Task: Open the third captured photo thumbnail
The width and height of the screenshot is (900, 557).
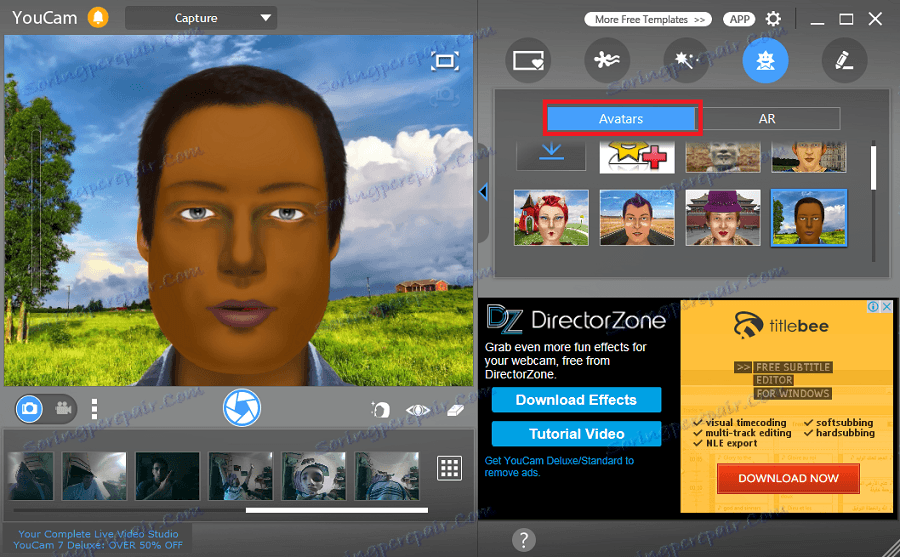Action: point(167,476)
